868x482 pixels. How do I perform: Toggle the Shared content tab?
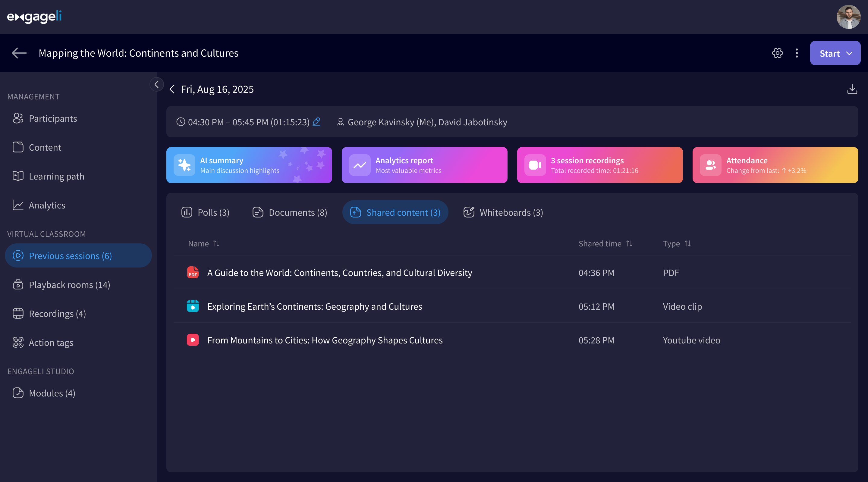coord(395,212)
